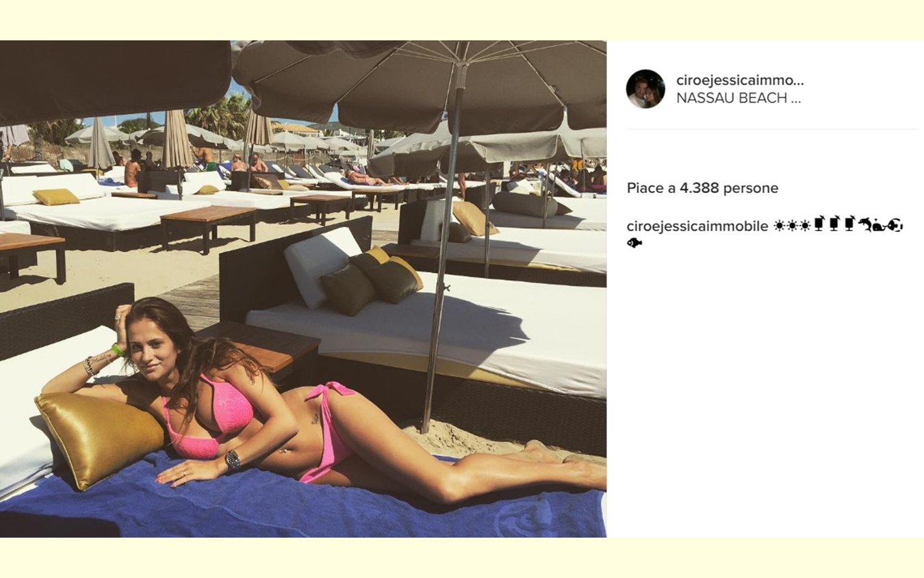Click the beach photo on woman in pink bikini
Screen dimensions: 924x578
(303, 289)
